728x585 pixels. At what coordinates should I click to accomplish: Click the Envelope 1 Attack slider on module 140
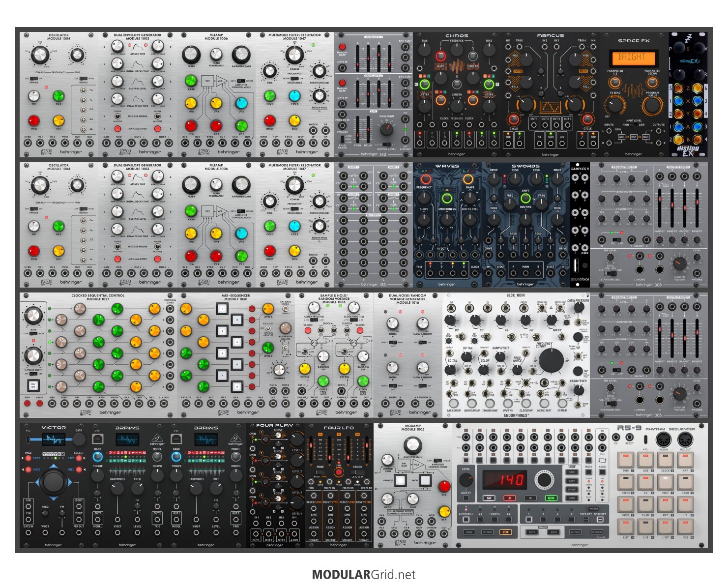coord(357,59)
